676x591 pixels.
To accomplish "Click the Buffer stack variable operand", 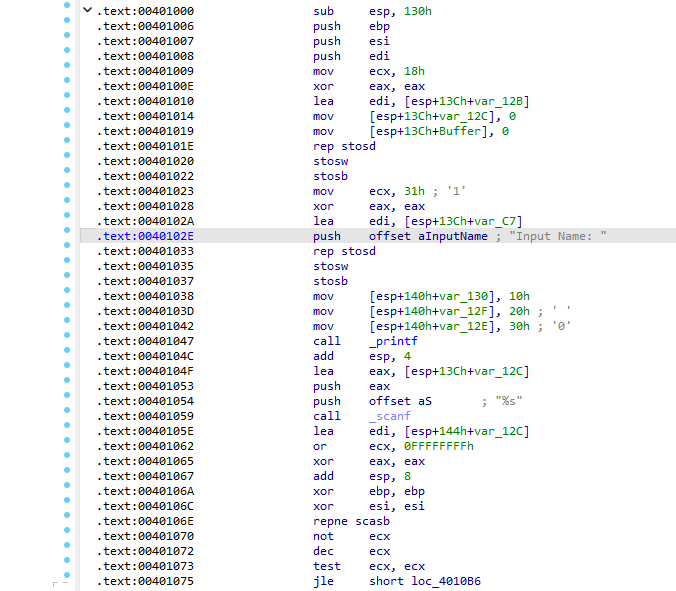I will tap(460, 131).
